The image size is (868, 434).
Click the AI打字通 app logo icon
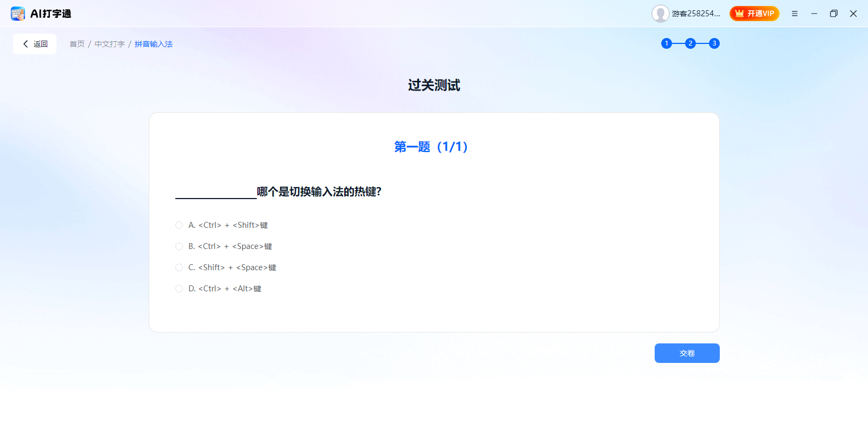tap(18, 14)
